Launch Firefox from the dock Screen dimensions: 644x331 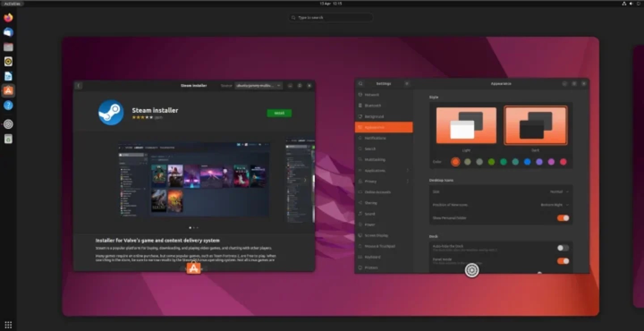[8, 18]
